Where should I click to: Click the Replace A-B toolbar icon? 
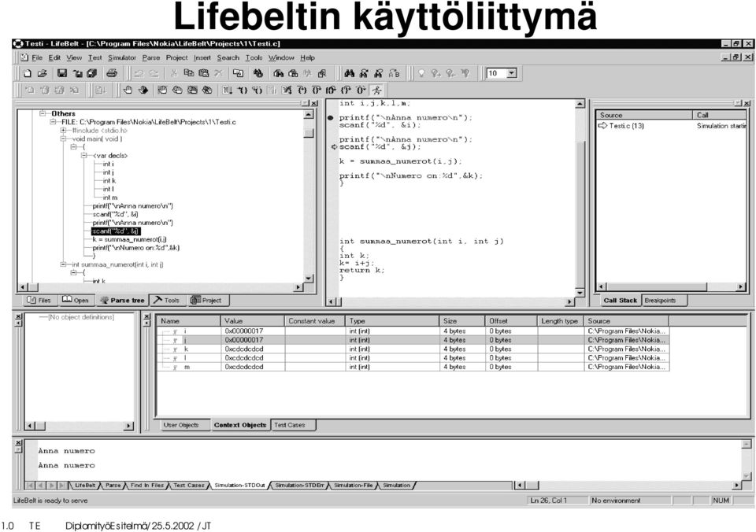(x=394, y=73)
